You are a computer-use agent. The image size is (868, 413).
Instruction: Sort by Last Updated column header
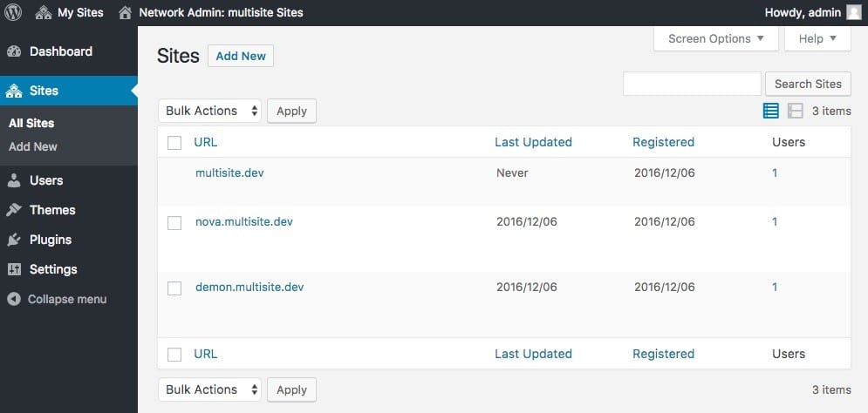(x=533, y=142)
